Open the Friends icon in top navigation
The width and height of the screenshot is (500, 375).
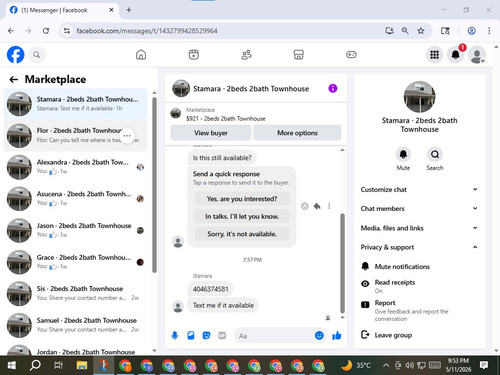(246, 55)
